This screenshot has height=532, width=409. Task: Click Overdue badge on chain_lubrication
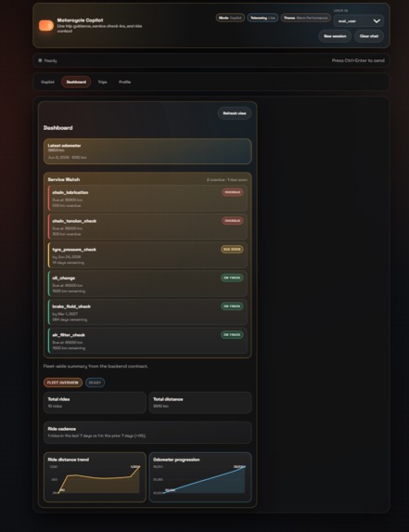pyautogui.click(x=233, y=192)
